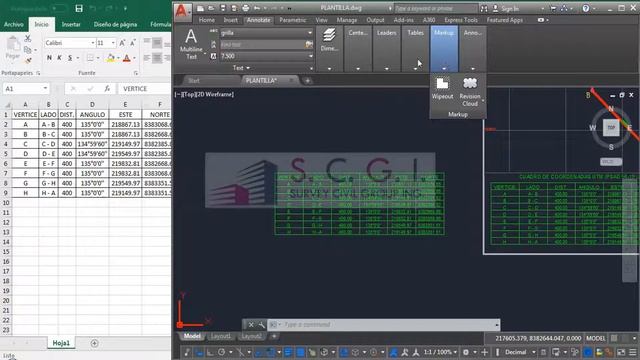Viewport: 640px width, 360px height.
Task: Click the Plot printer icon in AutoCAD toolbar
Action: tap(245, 8)
